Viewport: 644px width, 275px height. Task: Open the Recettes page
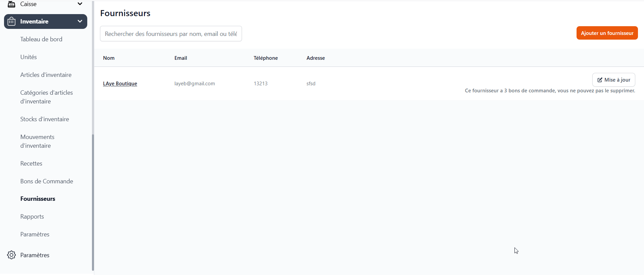31,164
